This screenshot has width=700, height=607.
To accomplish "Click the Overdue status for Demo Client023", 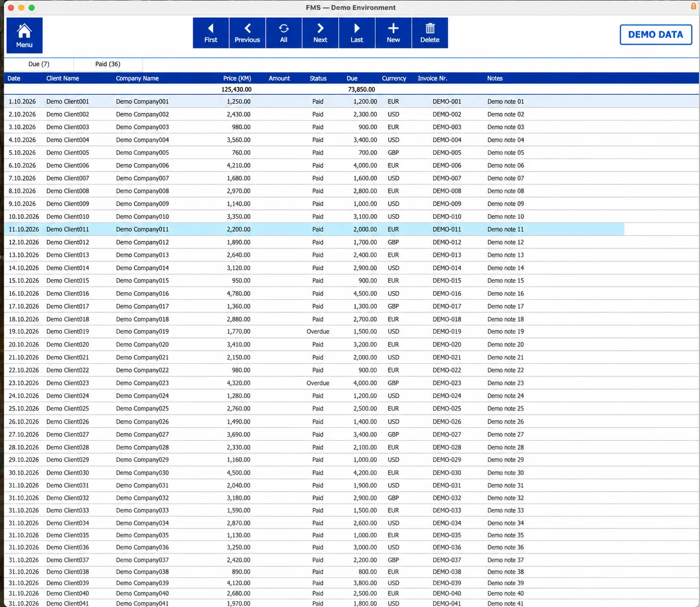I will 318,383.
